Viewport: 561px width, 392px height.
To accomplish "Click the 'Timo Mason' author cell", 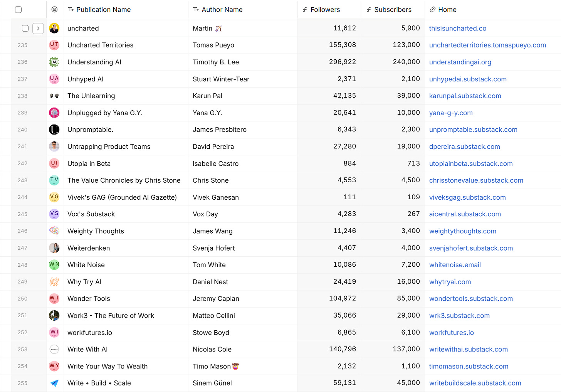I will pos(243,366).
